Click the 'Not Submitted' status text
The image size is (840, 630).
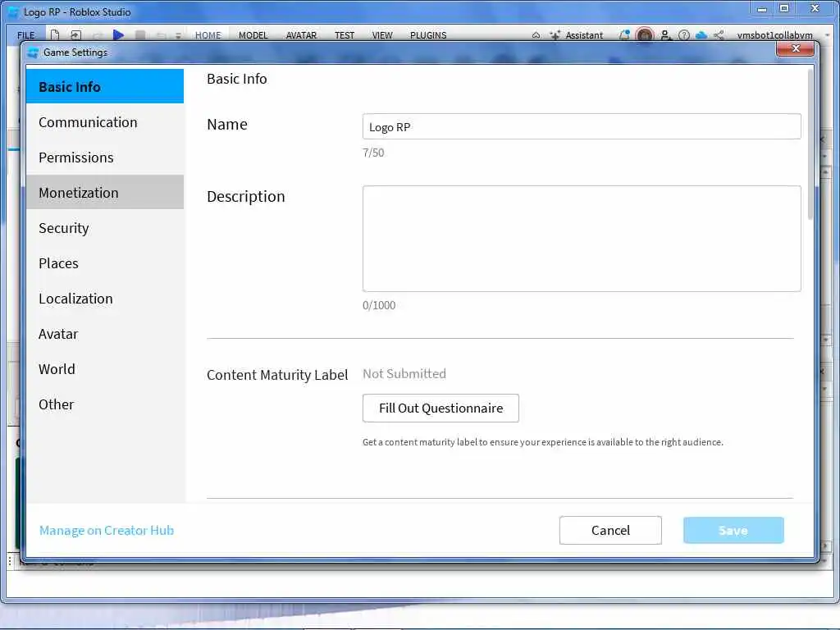point(404,373)
